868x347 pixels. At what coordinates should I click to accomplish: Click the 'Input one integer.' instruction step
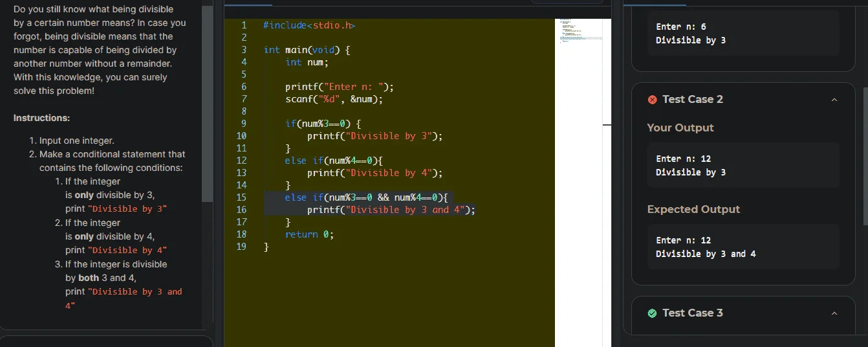(x=77, y=140)
